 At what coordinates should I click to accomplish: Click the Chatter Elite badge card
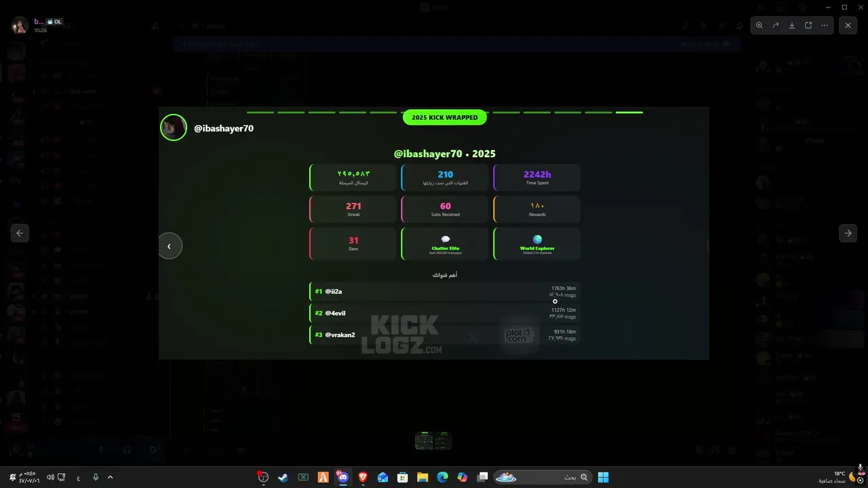coord(445,243)
